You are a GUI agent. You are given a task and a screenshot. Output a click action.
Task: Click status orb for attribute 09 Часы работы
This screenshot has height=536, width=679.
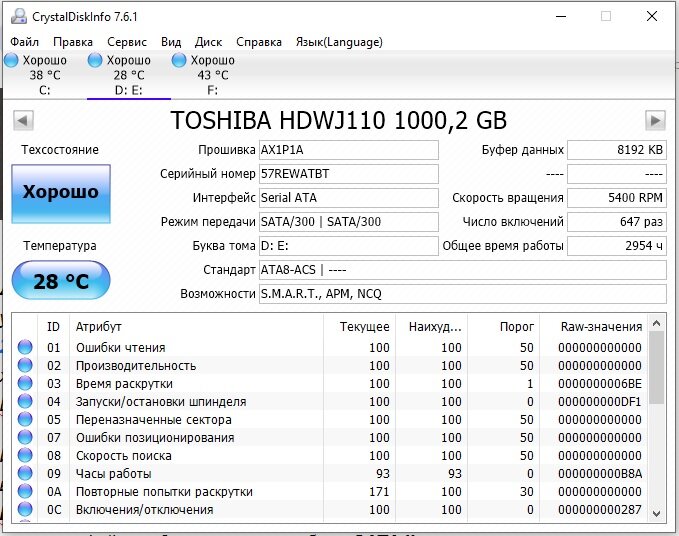(x=25, y=473)
